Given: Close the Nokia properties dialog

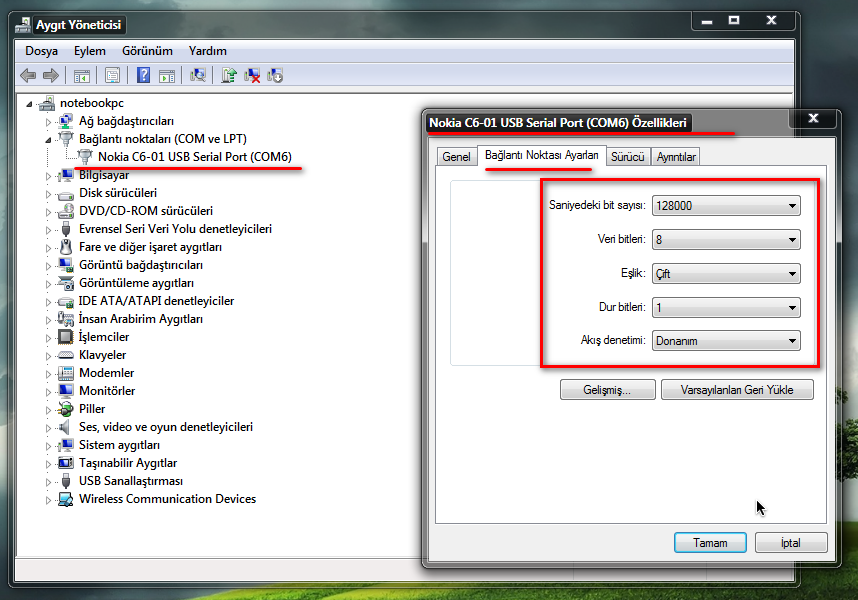Looking at the screenshot, I should coord(814,118).
